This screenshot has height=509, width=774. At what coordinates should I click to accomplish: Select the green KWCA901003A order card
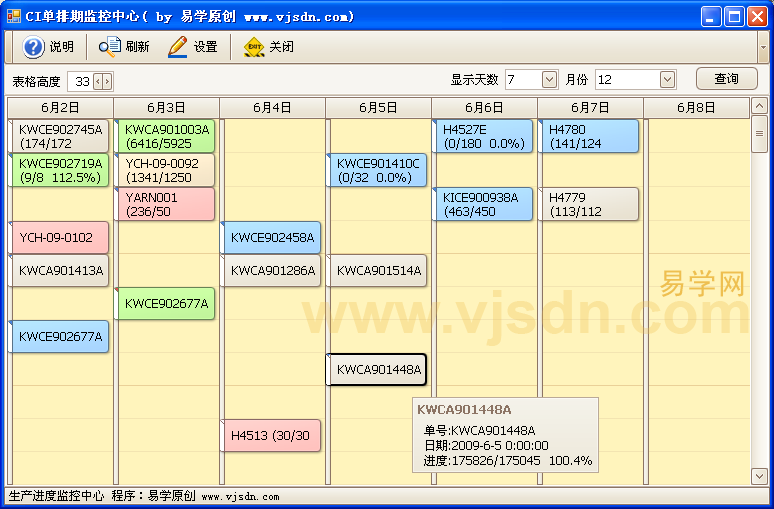click(166, 136)
